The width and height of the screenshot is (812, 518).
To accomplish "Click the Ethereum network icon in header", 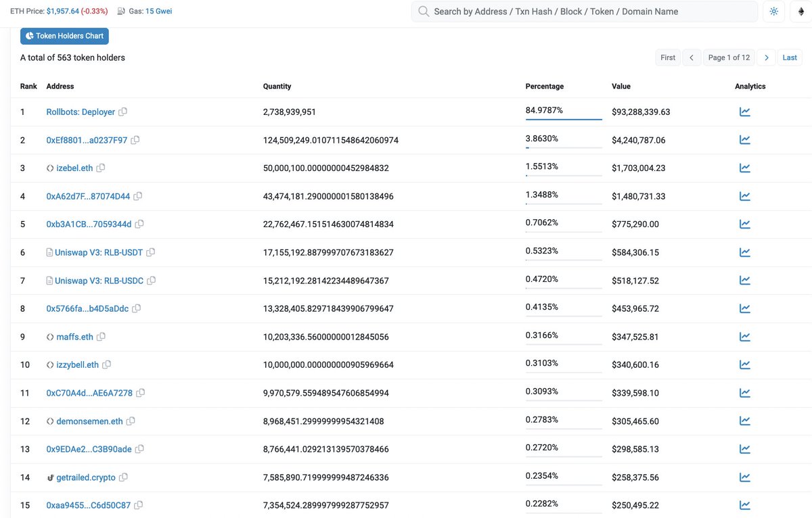I will pyautogui.click(x=801, y=11).
